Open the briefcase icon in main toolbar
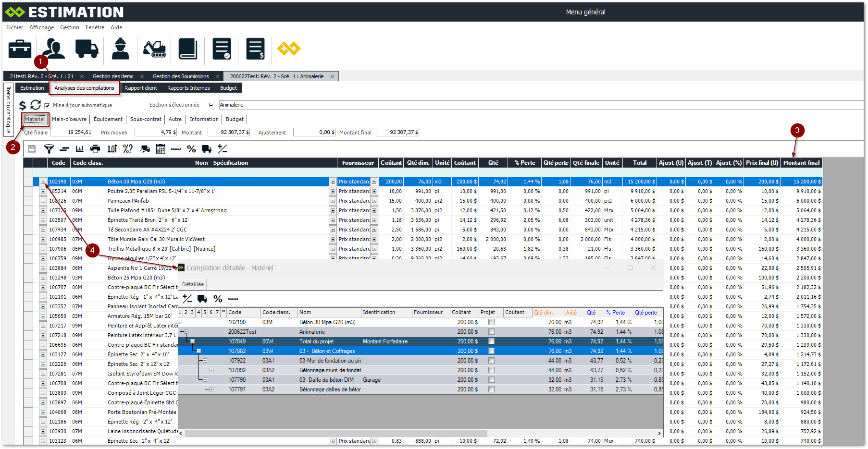This screenshot has height=449, width=868. point(20,49)
